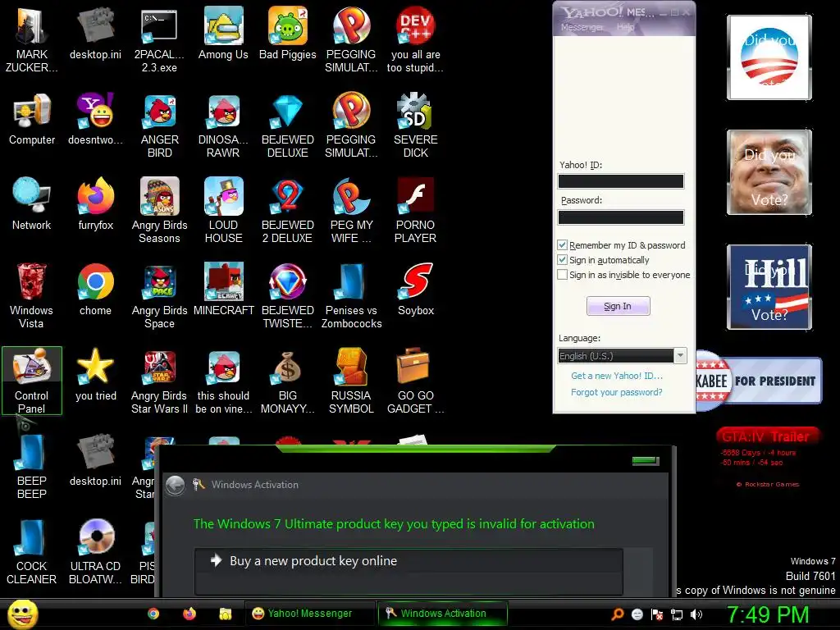Image resolution: width=840 pixels, height=630 pixels.
Task: Click the magnifier tray icon
Action: (618, 614)
